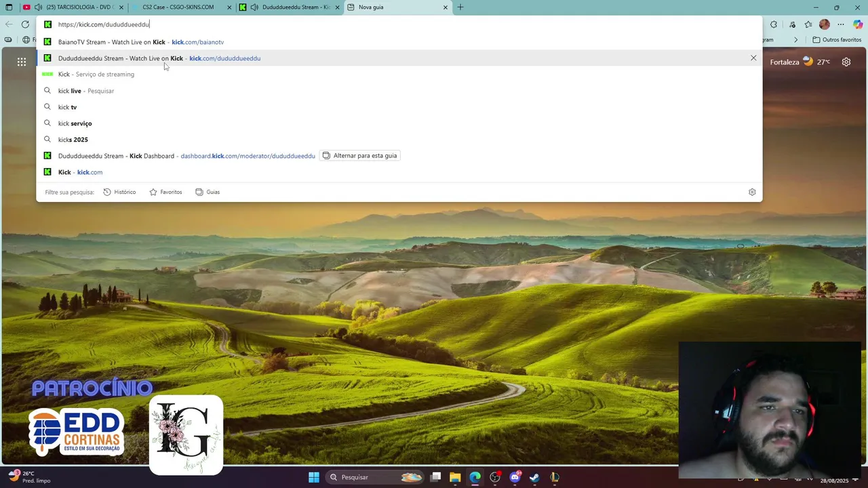Click the EDD Cortinas sponsor logo
Viewport: 868px width, 488px height.
[x=76, y=432]
